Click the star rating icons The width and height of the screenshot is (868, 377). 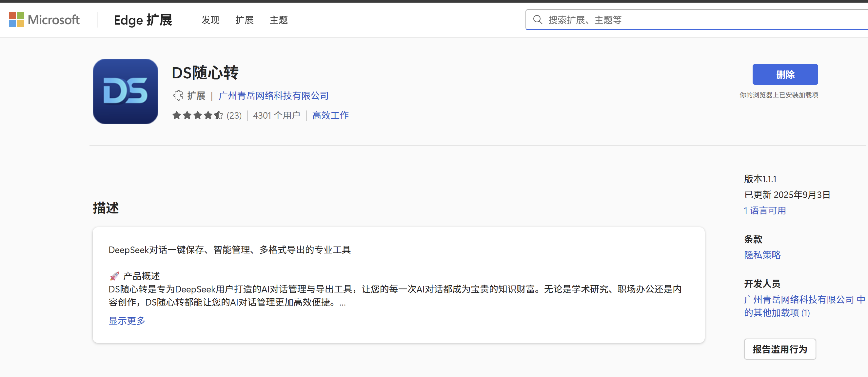(197, 116)
